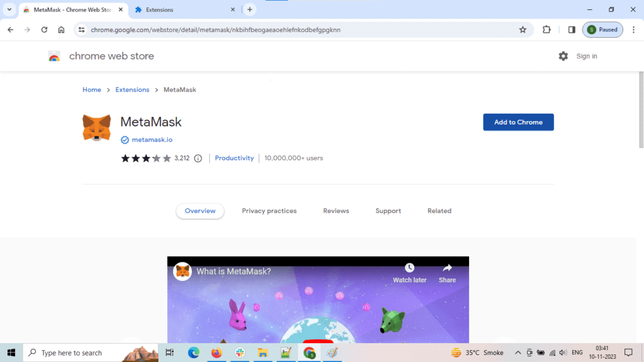Switch to the Related tab

[440, 211]
